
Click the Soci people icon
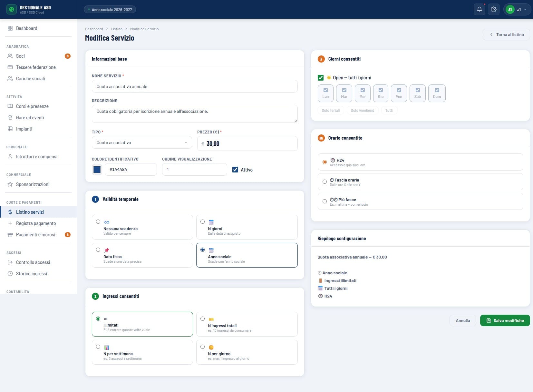coord(10,56)
